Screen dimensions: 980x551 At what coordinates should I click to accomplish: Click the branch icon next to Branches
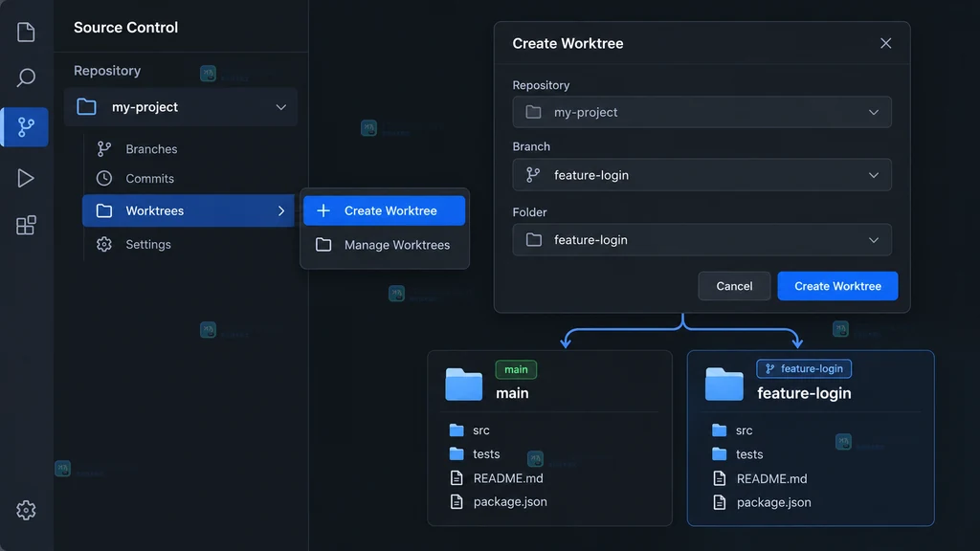(x=104, y=148)
